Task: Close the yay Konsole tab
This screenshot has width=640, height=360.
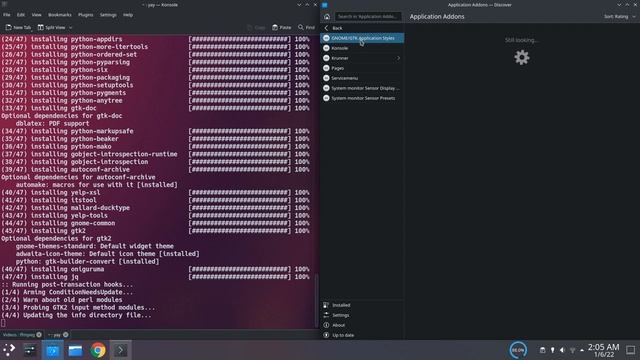Action: (x=66, y=335)
